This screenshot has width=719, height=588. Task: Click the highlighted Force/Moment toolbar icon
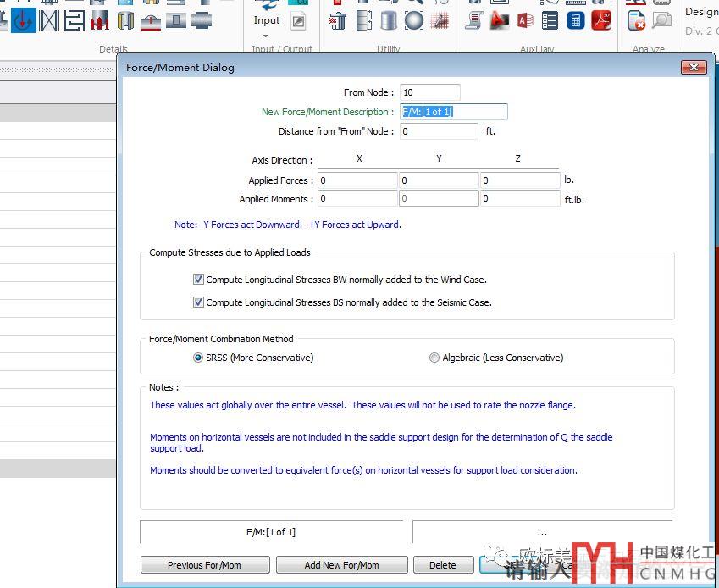(24, 20)
